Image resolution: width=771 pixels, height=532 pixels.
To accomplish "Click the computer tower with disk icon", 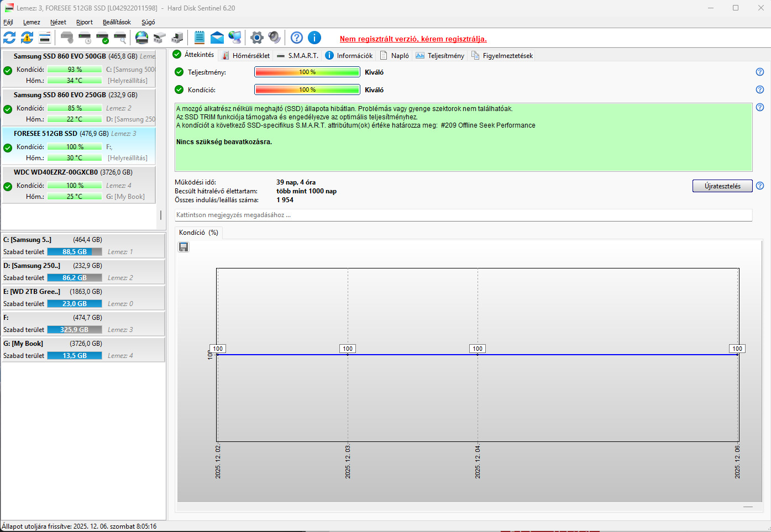I will tap(177, 38).
